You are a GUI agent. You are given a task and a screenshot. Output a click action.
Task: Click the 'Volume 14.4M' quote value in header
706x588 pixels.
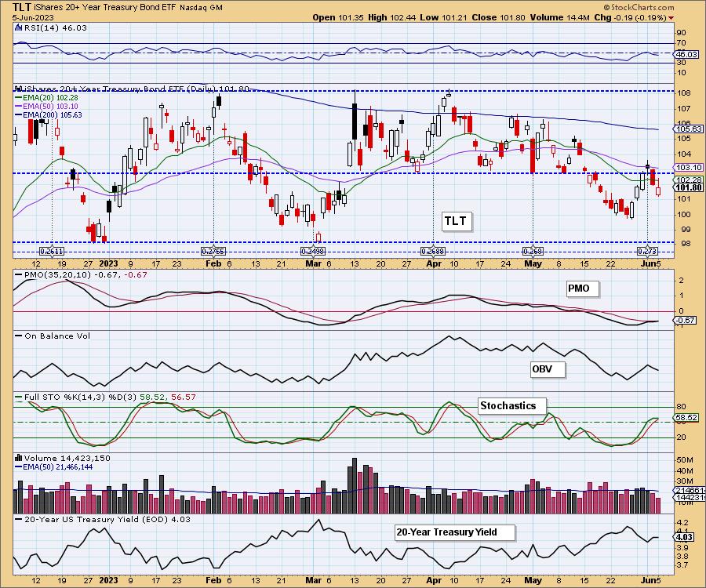pyautogui.click(x=559, y=17)
